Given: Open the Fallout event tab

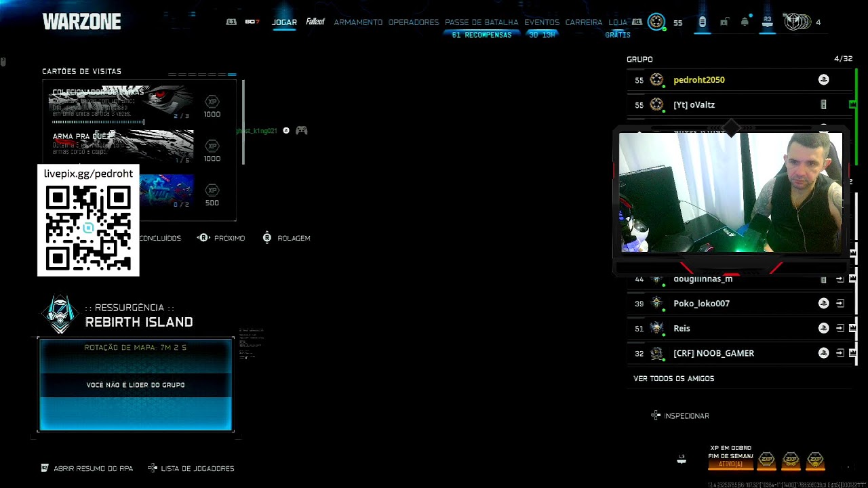Looking at the screenshot, I should 315,22.
